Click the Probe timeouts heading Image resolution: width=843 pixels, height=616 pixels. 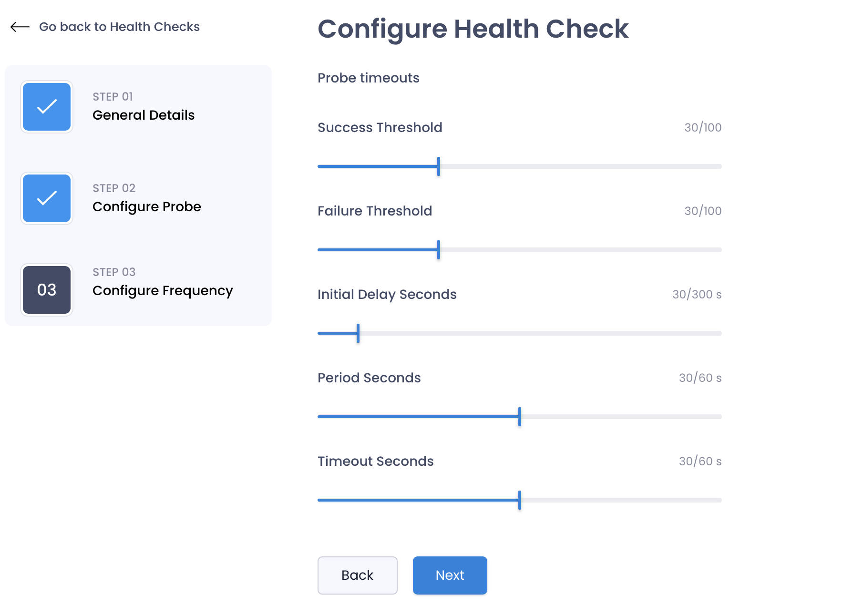click(x=369, y=78)
